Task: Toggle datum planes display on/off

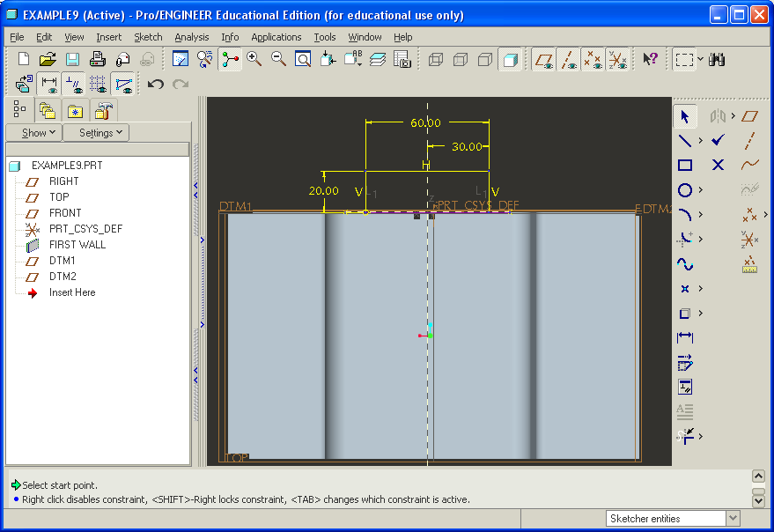Action: click(x=544, y=59)
